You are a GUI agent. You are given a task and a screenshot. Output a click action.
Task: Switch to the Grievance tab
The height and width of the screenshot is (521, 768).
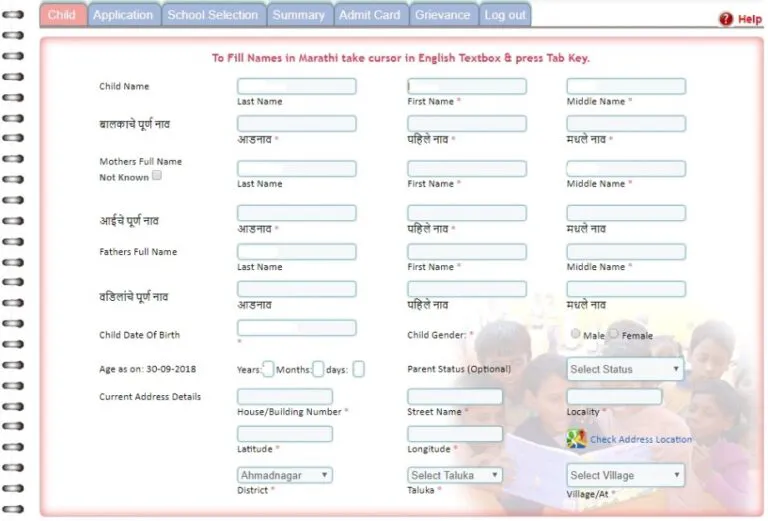point(443,15)
